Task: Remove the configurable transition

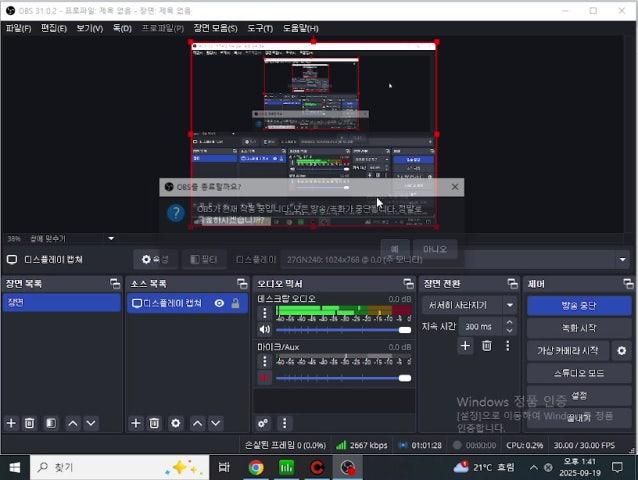Action: coord(487,346)
